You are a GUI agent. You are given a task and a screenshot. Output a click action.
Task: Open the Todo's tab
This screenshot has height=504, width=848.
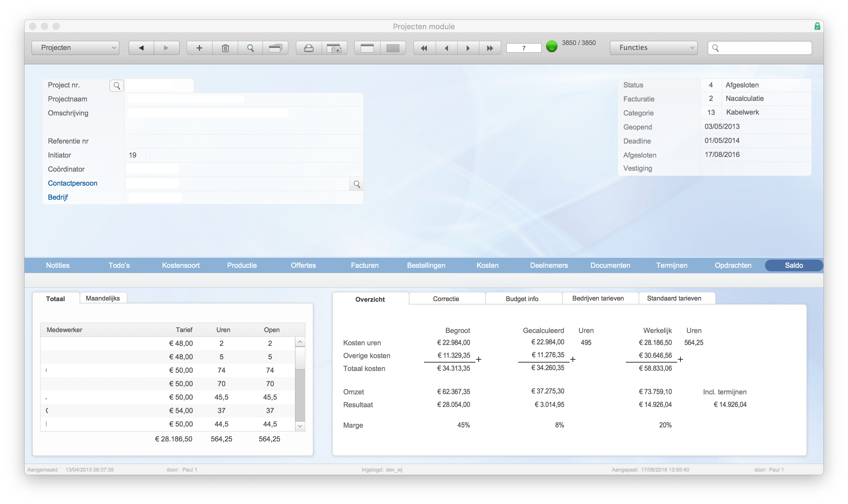click(119, 265)
